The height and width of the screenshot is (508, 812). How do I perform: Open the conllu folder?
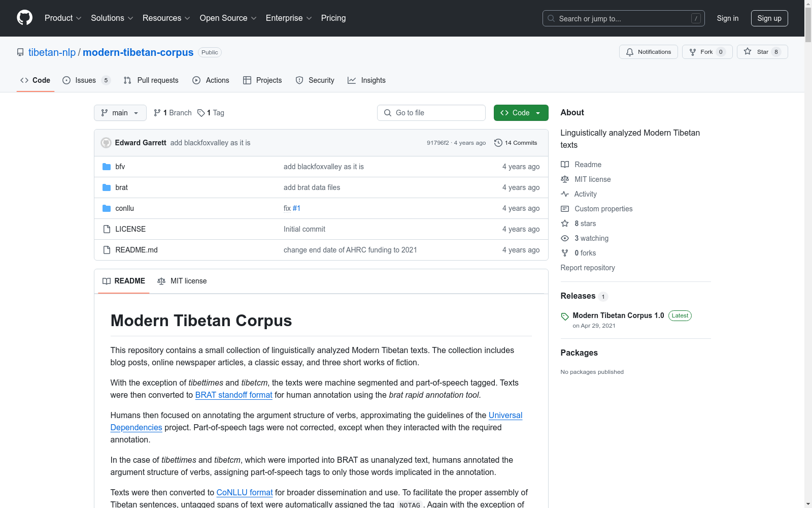[x=124, y=208]
